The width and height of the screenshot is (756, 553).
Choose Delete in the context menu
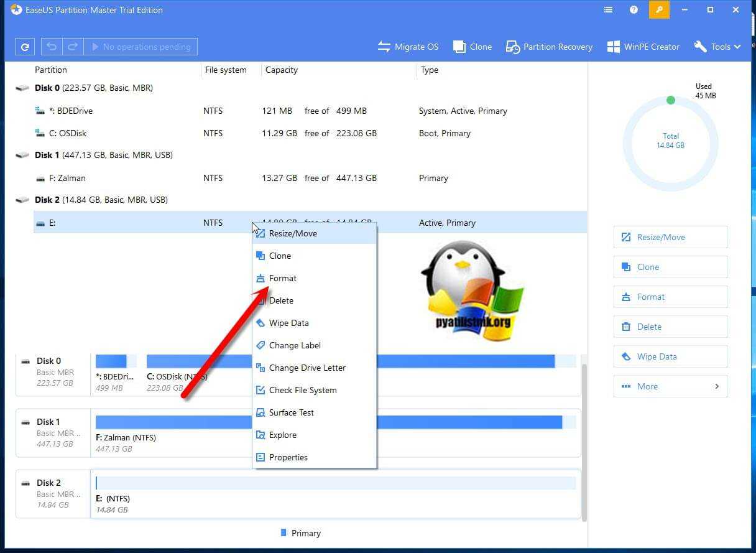(314, 300)
